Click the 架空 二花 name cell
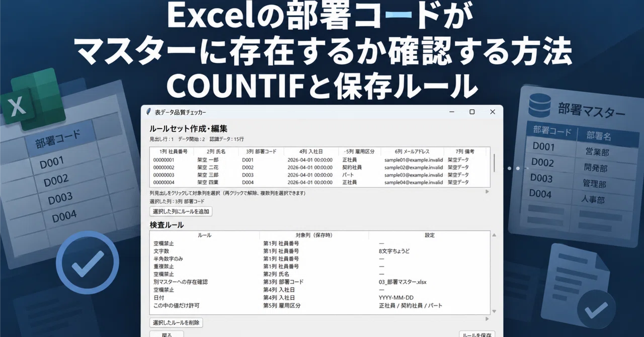This screenshot has height=337, width=644. pos(207,167)
